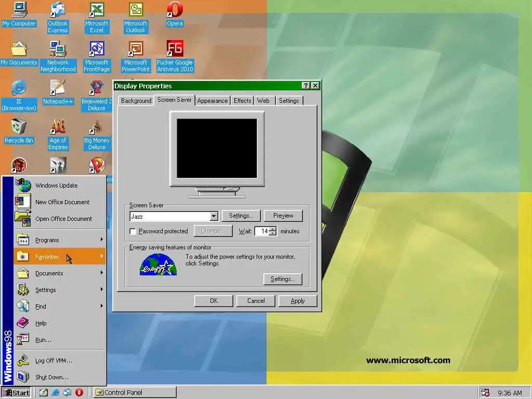Open the display Settings tab
Viewport: 532px width, 399px height.
pyautogui.click(x=289, y=101)
